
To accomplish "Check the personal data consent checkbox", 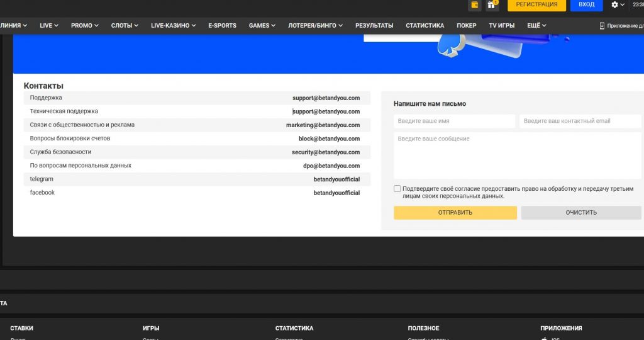I will tap(397, 189).
